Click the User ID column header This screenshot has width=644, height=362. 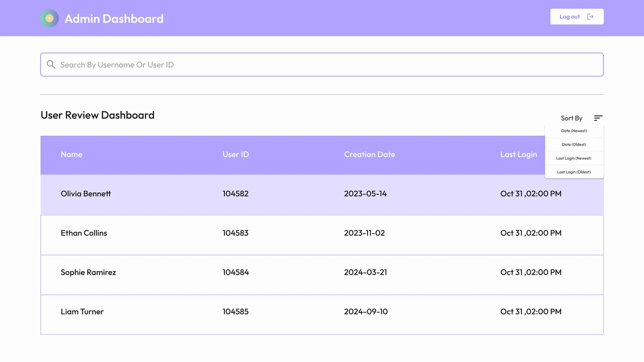pyautogui.click(x=236, y=155)
